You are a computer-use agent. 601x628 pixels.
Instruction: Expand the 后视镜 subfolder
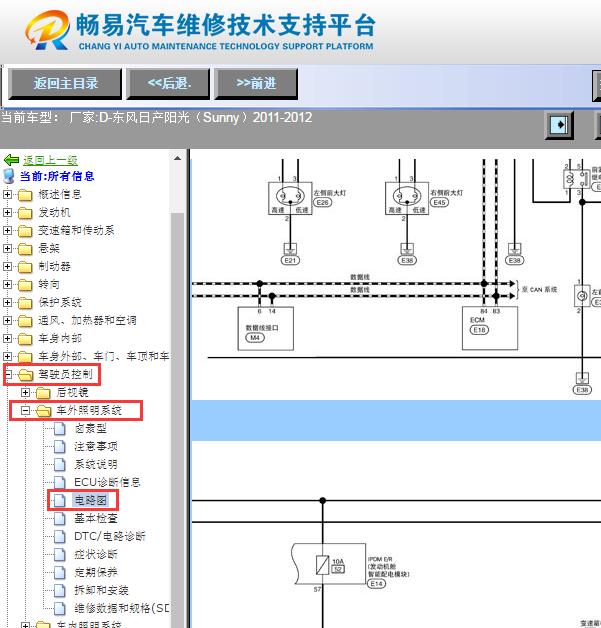[25, 392]
